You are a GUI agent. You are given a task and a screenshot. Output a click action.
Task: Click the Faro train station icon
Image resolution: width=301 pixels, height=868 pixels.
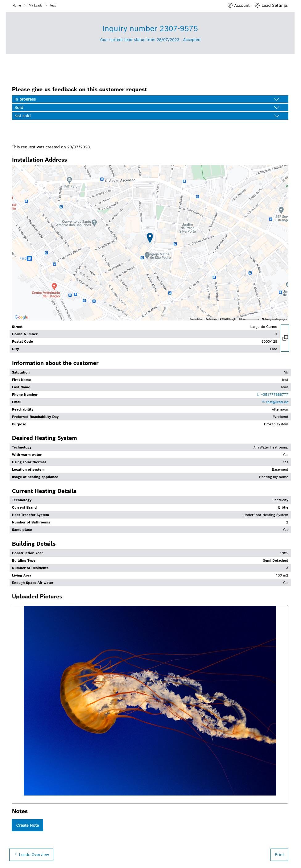(x=29, y=258)
